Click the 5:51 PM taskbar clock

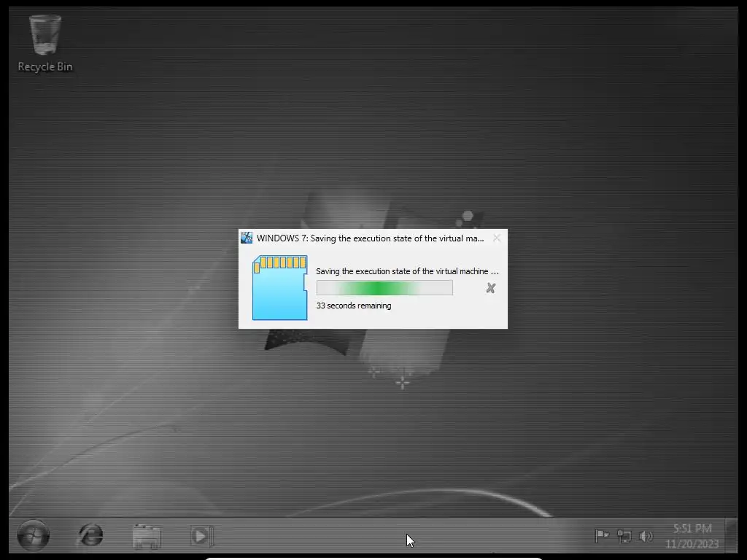click(x=692, y=529)
